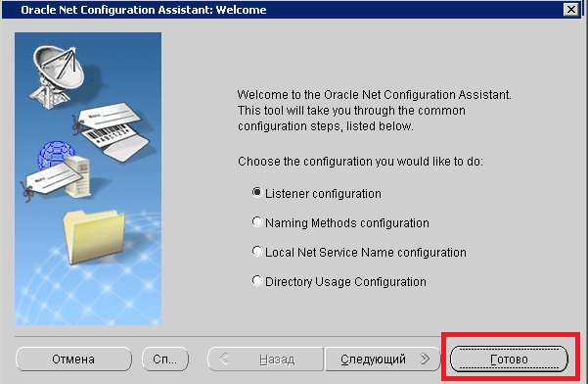Click the left chevron on Назад
The image size is (588, 384).
point(224,359)
